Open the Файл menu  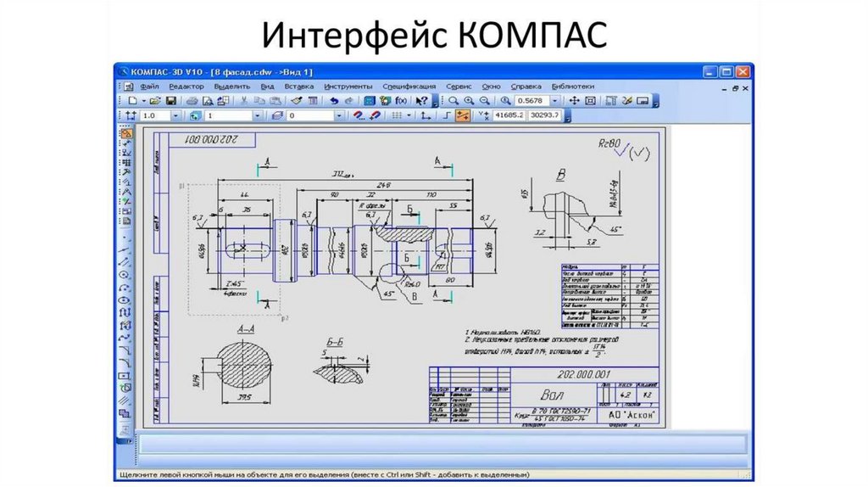pos(149,87)
